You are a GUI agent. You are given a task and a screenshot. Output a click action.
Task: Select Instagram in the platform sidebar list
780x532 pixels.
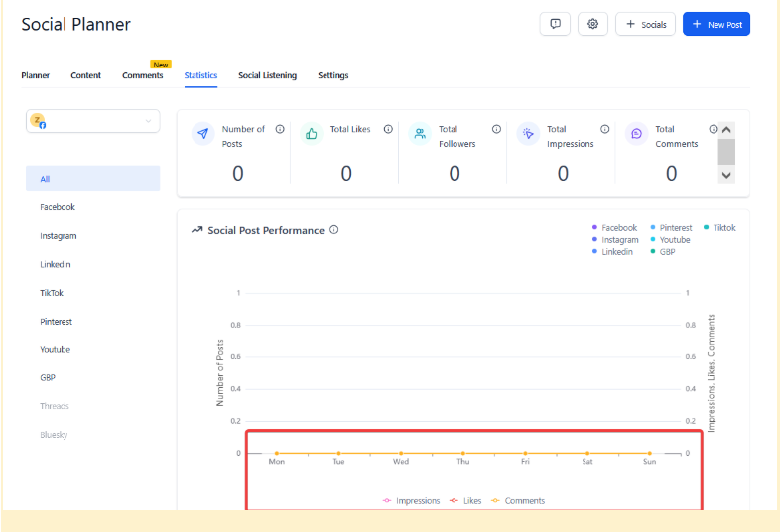pos(59,236)
